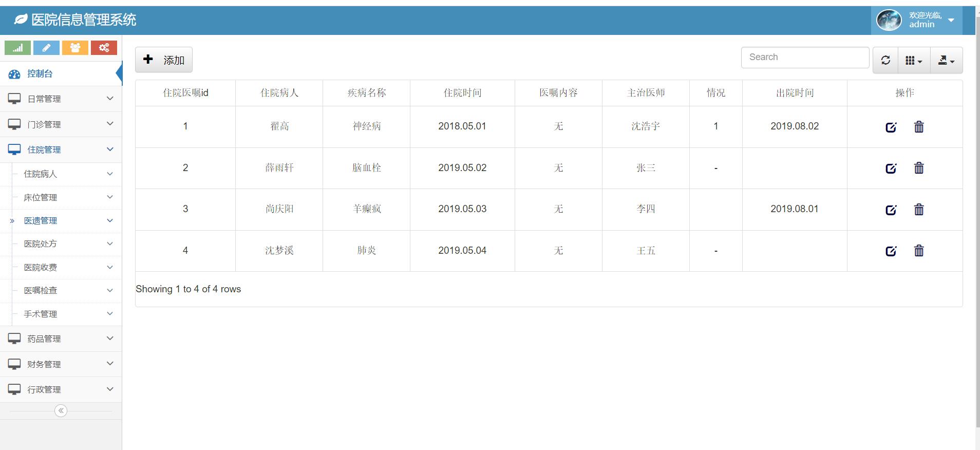The height and width of the screenshot is (450, 980).
Task: Expand 手术管理 submenu
Action: pos(67,314)
